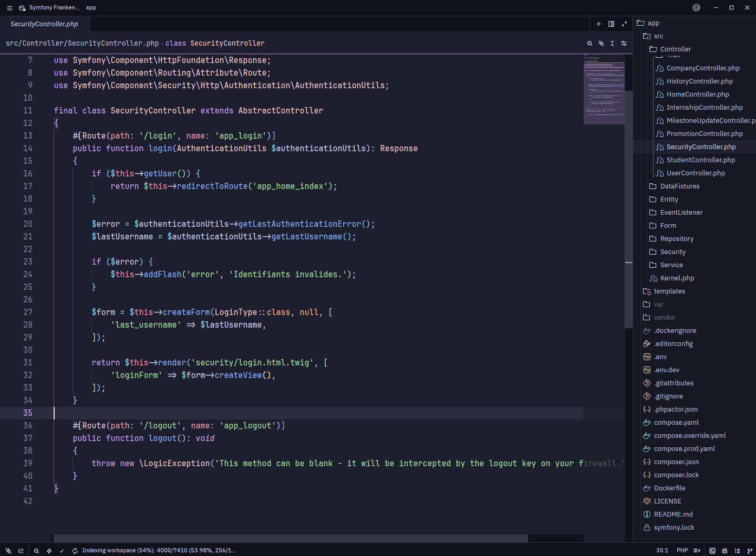Screen dimensions: 756x556
Task: Expand the templates folder
Action: pyautogui.click(x=669, y=291)
